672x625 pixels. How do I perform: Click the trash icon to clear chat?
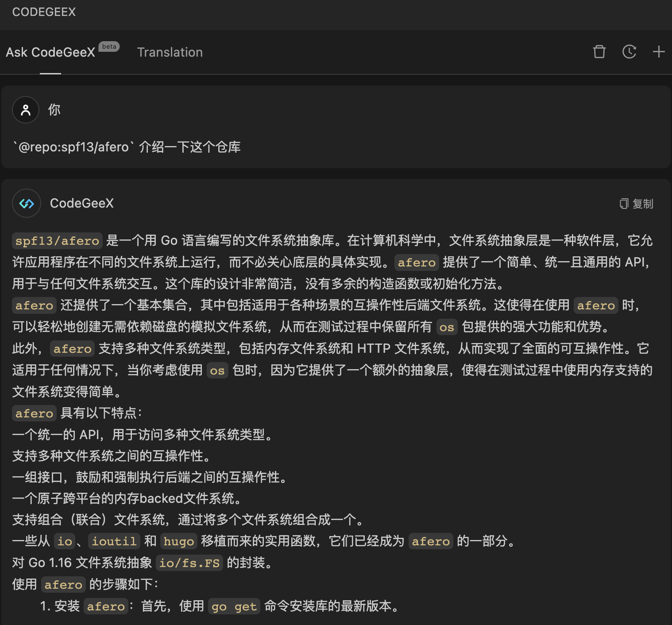click(x=599, y=52)
